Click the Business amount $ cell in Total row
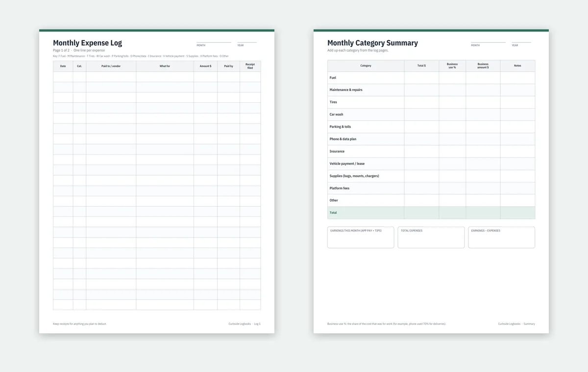The image size is (588, 372). 483,212
